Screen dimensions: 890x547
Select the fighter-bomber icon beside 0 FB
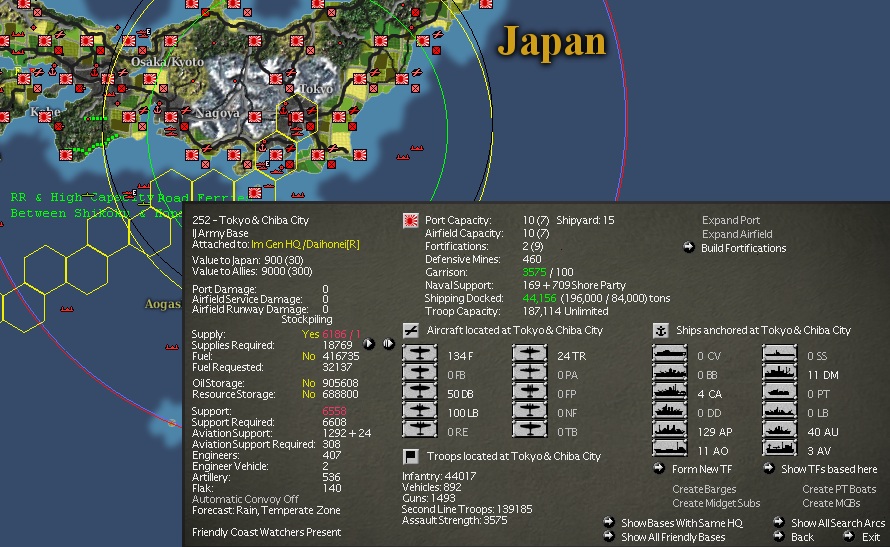(419, 373)
